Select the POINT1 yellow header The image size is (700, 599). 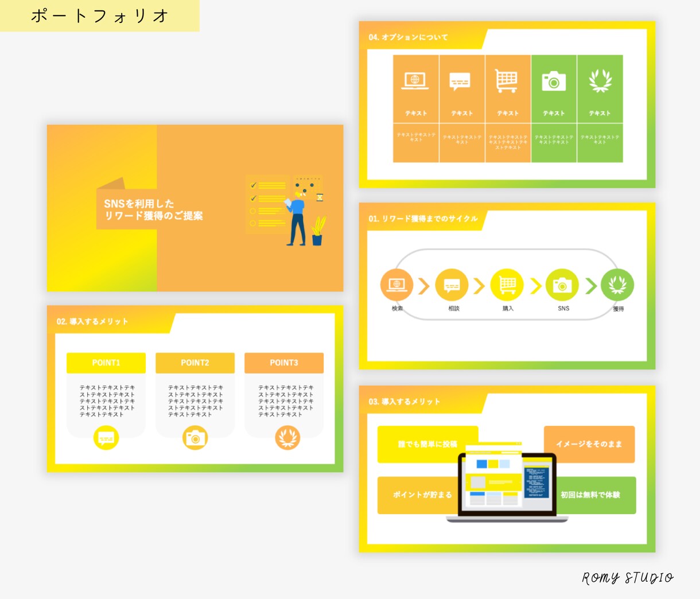pos(106,363)
